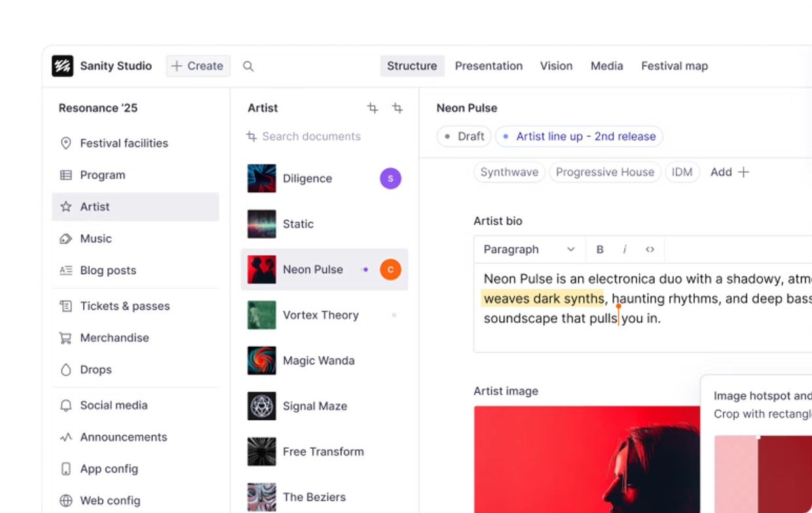Click the Program table icon
This screenshot has height=513, width=812.
(65, 175)
